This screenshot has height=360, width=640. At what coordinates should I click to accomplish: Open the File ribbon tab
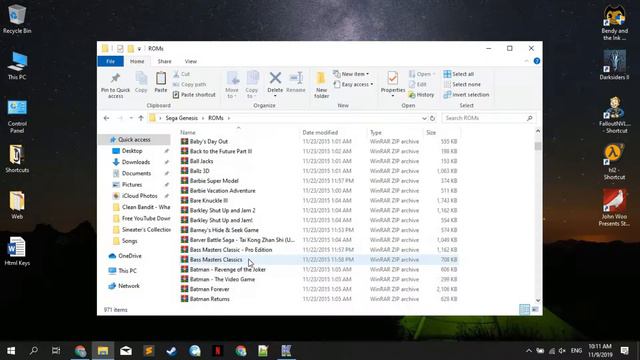click(111, 61)
